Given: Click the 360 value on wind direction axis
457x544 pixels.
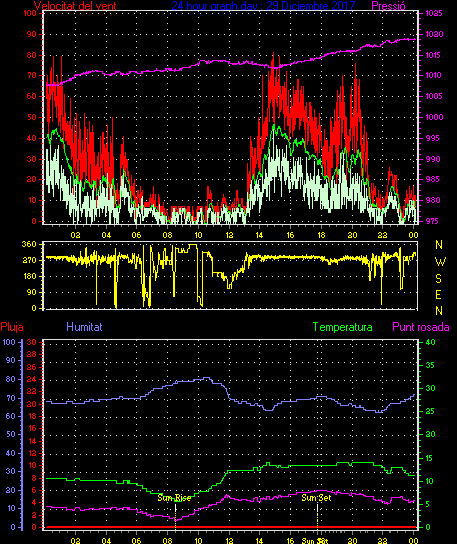Looking at the screenshot, I should 29,244.
